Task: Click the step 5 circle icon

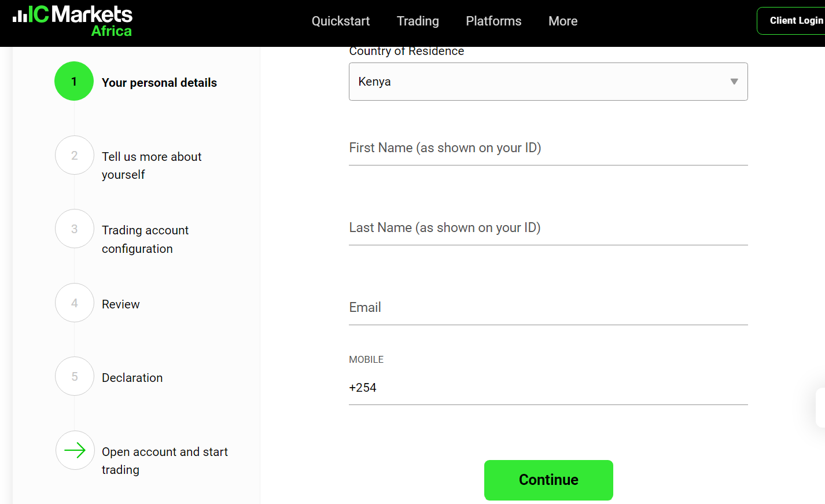Action: [x=75, y=377]
